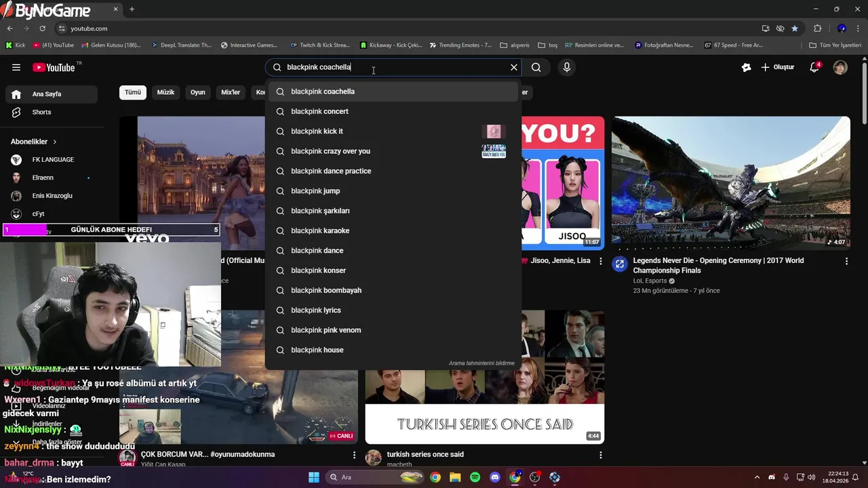Select suggestion blackpink jump

coord(393,190)
